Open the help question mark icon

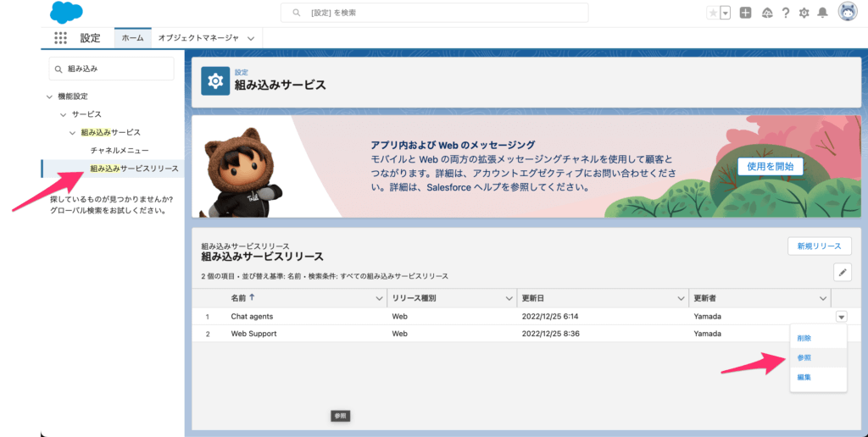[x=786, y=13]
